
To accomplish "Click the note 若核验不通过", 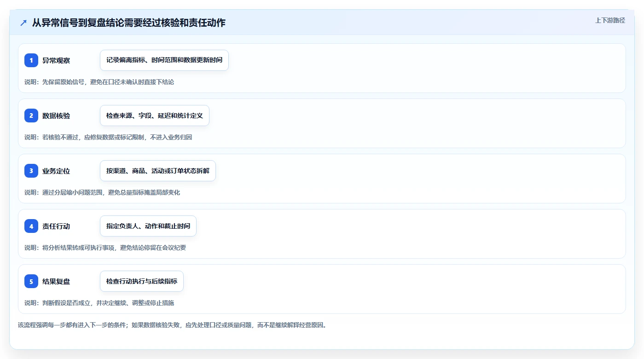I will pyautogui.click(x=108, y=137).
